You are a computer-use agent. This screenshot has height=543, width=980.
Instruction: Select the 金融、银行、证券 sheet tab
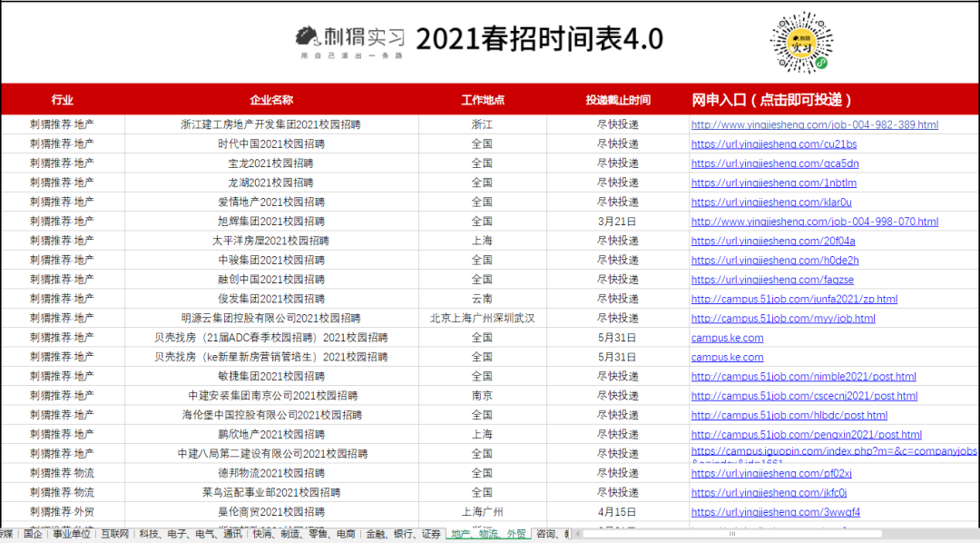(x=403, y=534)
